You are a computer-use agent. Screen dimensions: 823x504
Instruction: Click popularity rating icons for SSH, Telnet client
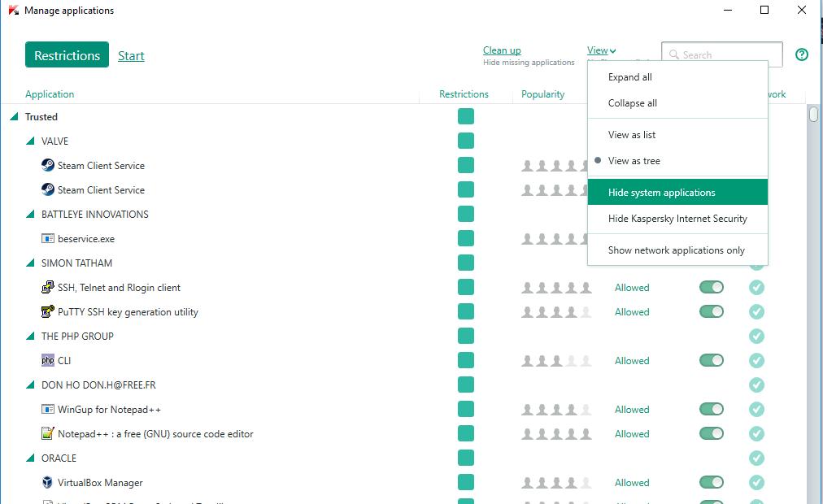coord(556,288)
